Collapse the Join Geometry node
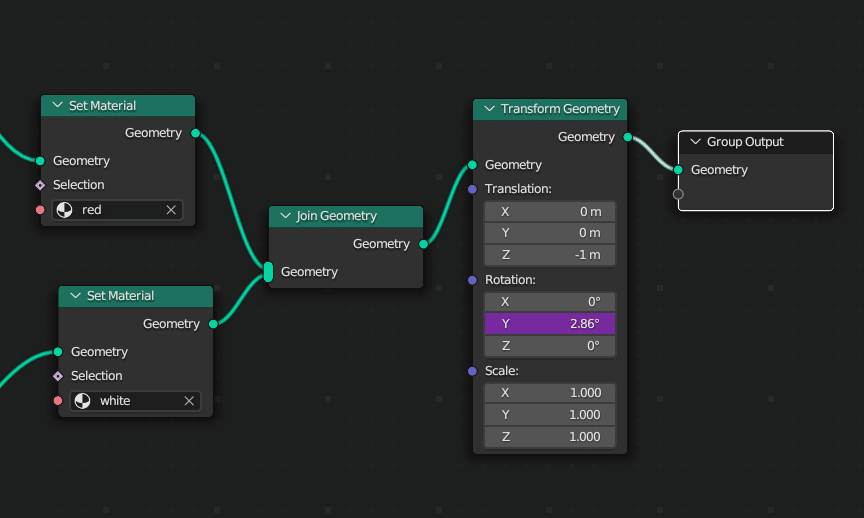Viewport: 864px width, 518px height. (285, 216)
